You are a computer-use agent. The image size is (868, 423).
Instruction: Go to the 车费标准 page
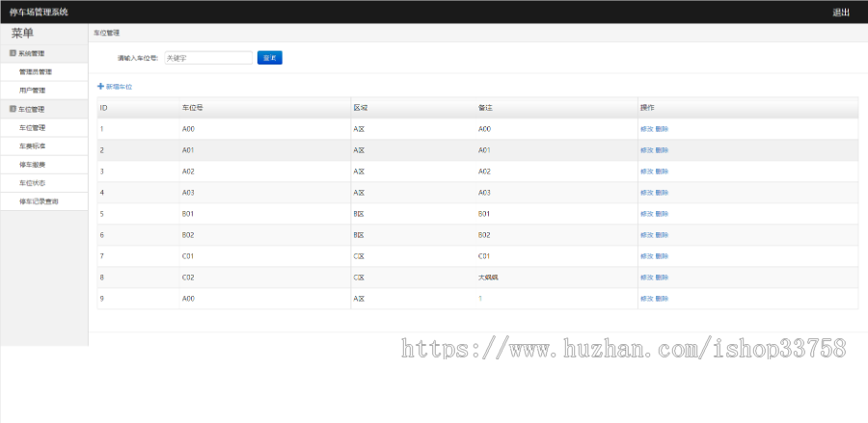tap(43, 146)
